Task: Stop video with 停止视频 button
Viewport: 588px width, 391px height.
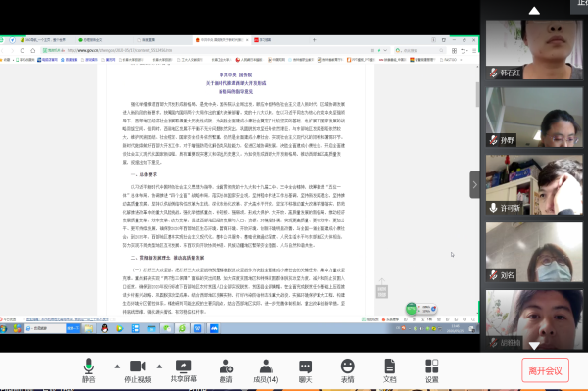Action: (x=137, y=370)
